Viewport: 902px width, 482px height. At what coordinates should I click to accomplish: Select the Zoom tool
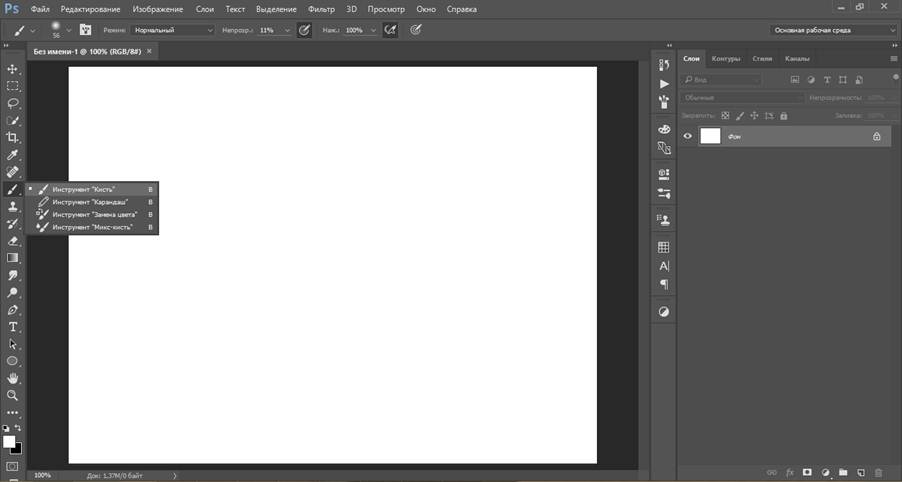[x=12, y=396]
